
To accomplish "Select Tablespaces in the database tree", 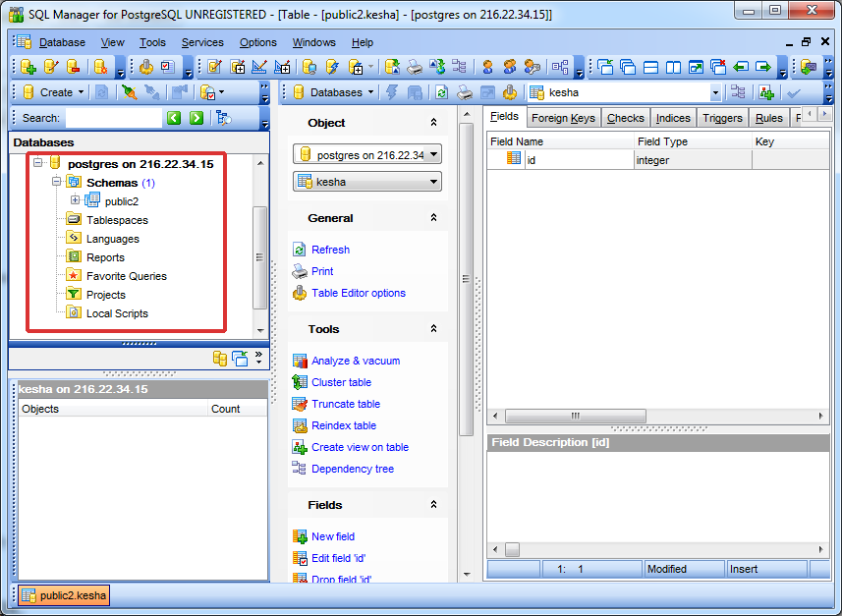I will pos(117,220).
